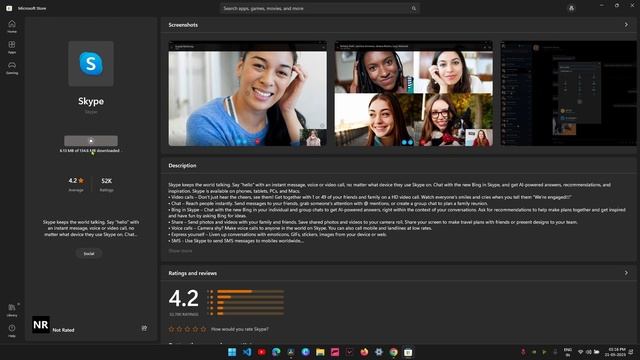This screenshot has height=360, width=640.
Task: Open the red YouTube taskbar icon
Action: (x=262, y=352)
